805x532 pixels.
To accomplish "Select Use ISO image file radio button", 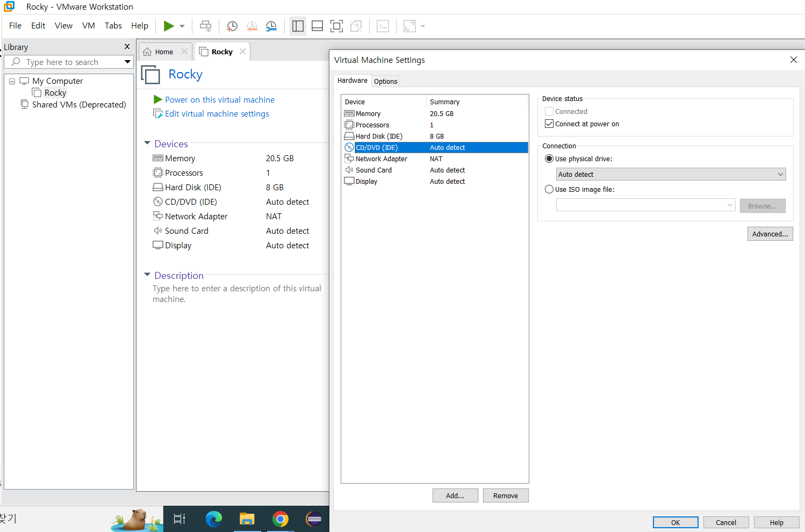I will 549,189.
